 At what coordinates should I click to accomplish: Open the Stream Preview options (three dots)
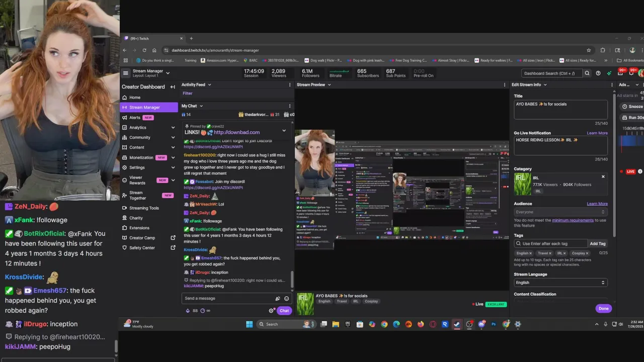pyautogui.click(x=505, y=85)
